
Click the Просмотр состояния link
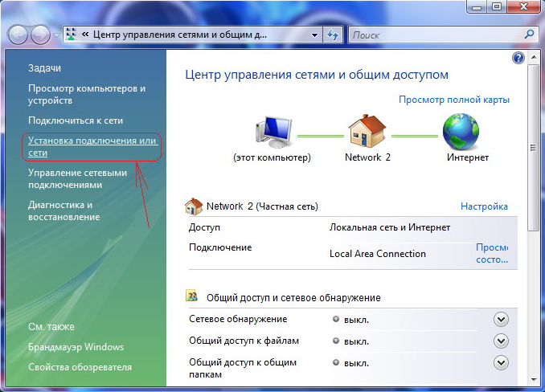click(x=492, y=254)
